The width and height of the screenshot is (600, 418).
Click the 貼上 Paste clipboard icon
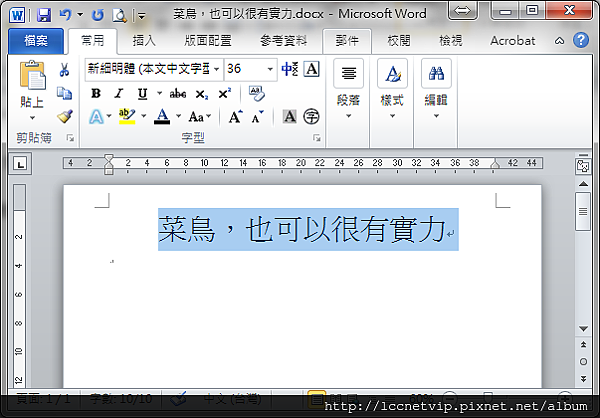click(x=33, y=75)
